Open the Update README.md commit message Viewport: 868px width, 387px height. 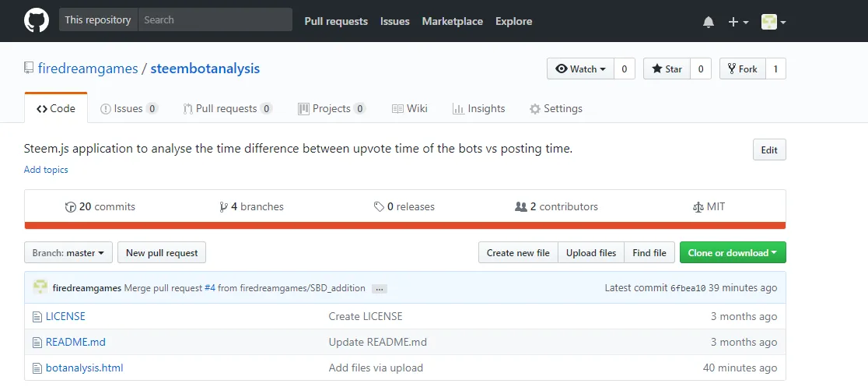(377, 342)
